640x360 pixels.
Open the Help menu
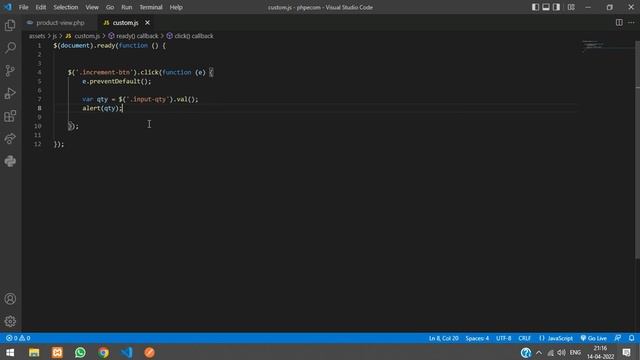click(x=176, y=7)
